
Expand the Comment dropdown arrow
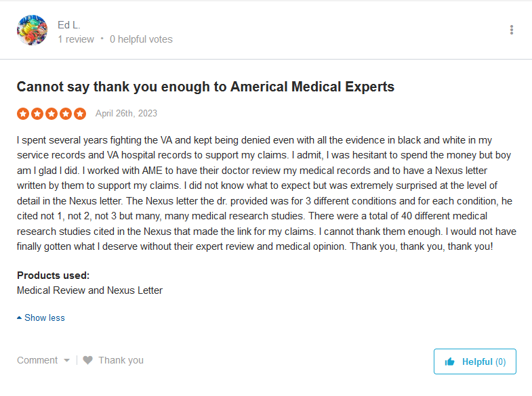pos(67,360)
